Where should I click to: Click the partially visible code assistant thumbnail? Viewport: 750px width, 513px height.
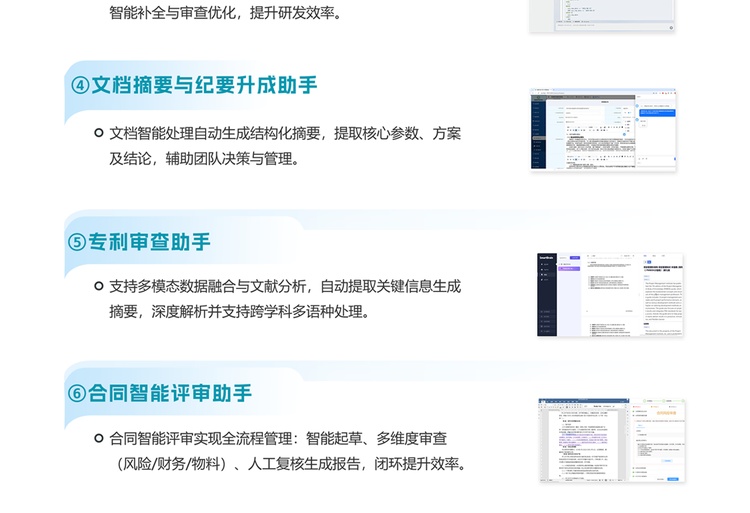pyautogui.click(x=602, y=16)
